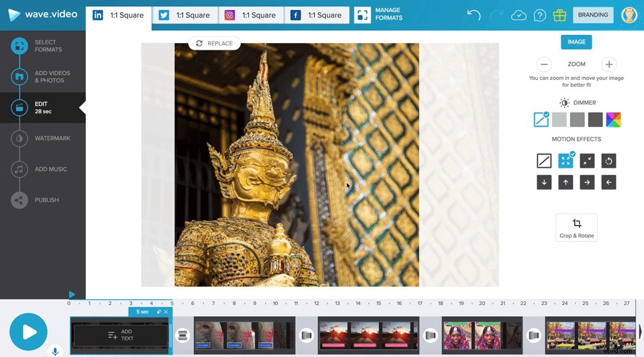Select the move left motion effect
The width and height of the screenshot is (644, 357).
(608, 183)
